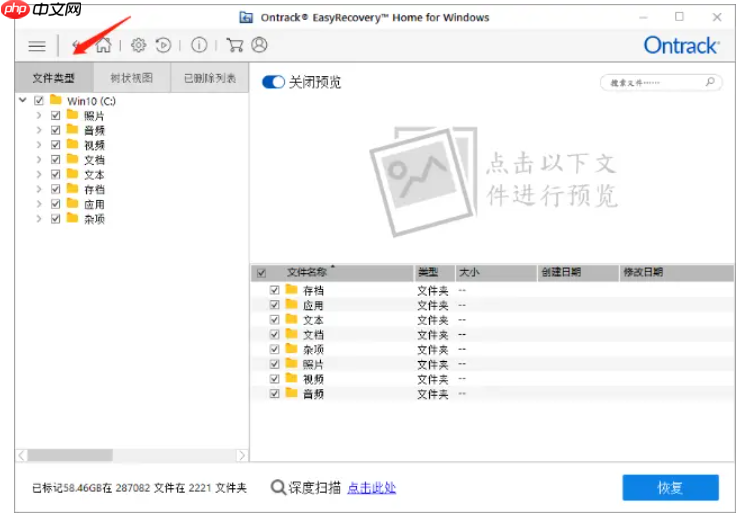Sort by 大小 column header
747x518 pixels.
point(496,273)
